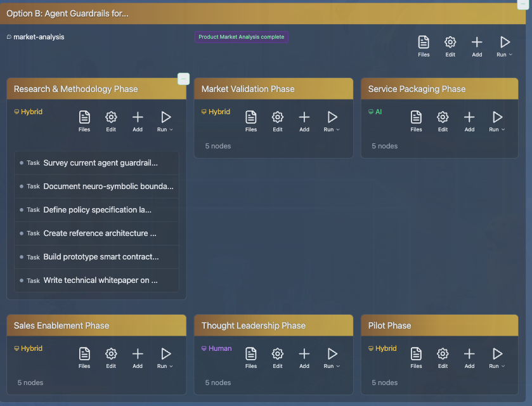The width and height of the screenshot is (532, 406).
Task: Select task 'Define policy specification la...'
Action: point(96,210)
